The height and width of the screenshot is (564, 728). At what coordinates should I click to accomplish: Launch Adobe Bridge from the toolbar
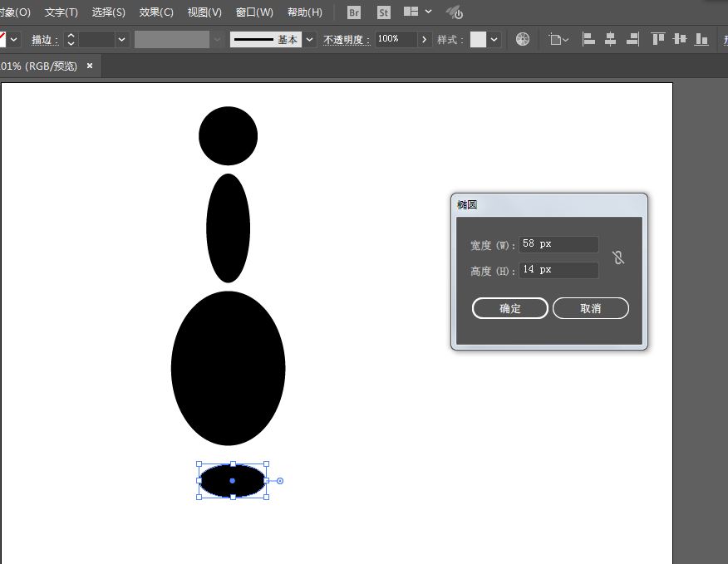(x=352, y=12)
